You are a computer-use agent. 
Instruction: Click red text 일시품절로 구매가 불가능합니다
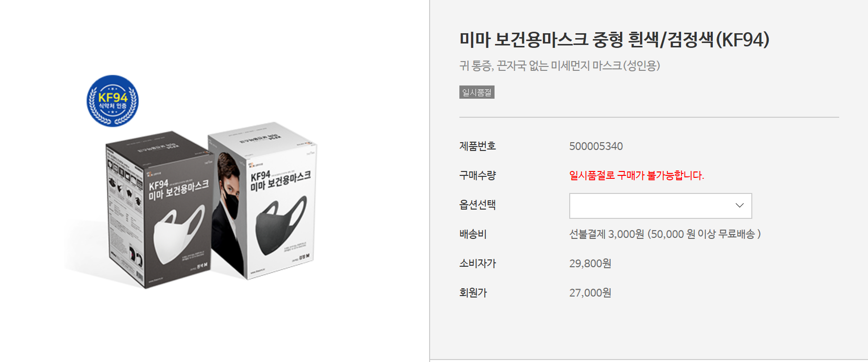coord(637,175)
